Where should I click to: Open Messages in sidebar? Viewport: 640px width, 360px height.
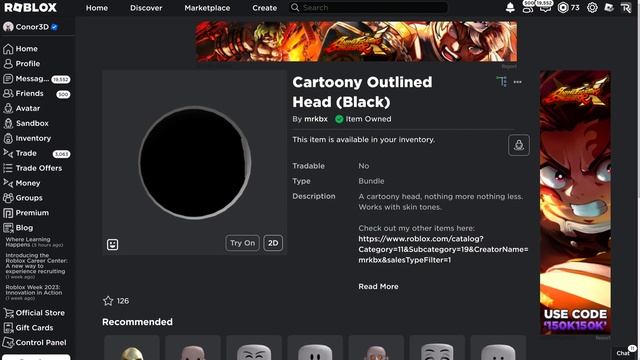[36, 79]
